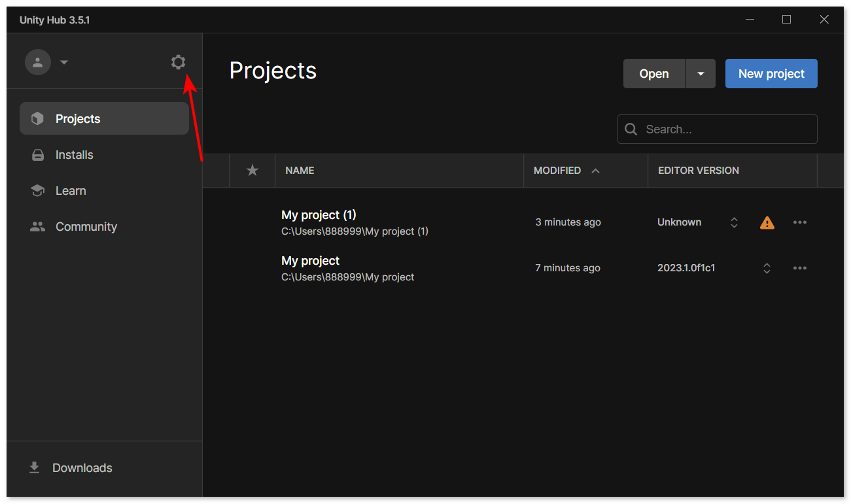The width and height of the screenshot is (851, 504).
Task: Click the Community people icon
Action: (37, 227)
